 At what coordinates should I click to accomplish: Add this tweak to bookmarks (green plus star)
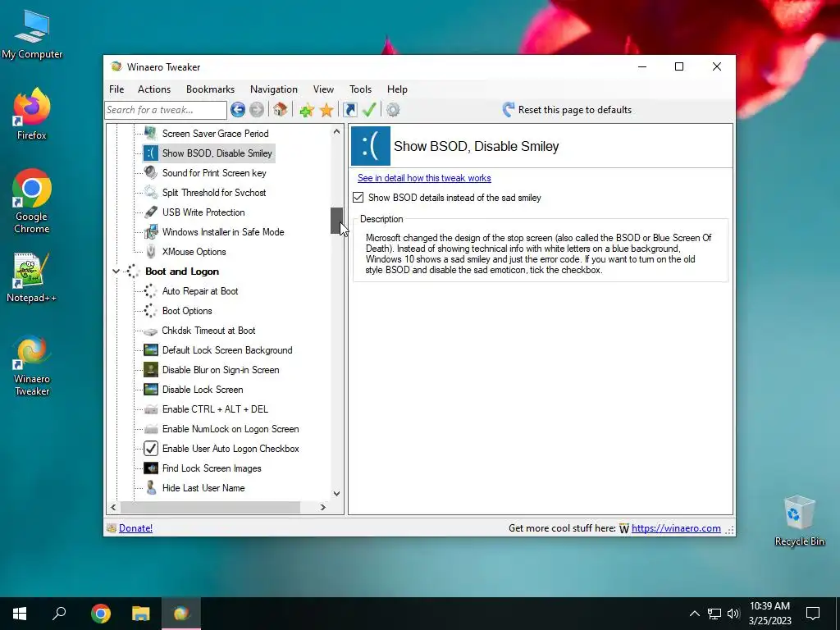point(307,111)
